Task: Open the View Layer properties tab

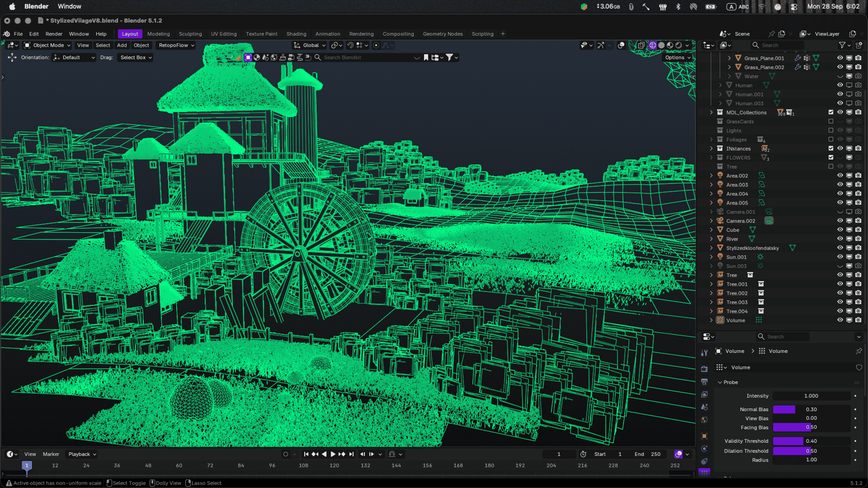Action: click(x=704, y=395)
